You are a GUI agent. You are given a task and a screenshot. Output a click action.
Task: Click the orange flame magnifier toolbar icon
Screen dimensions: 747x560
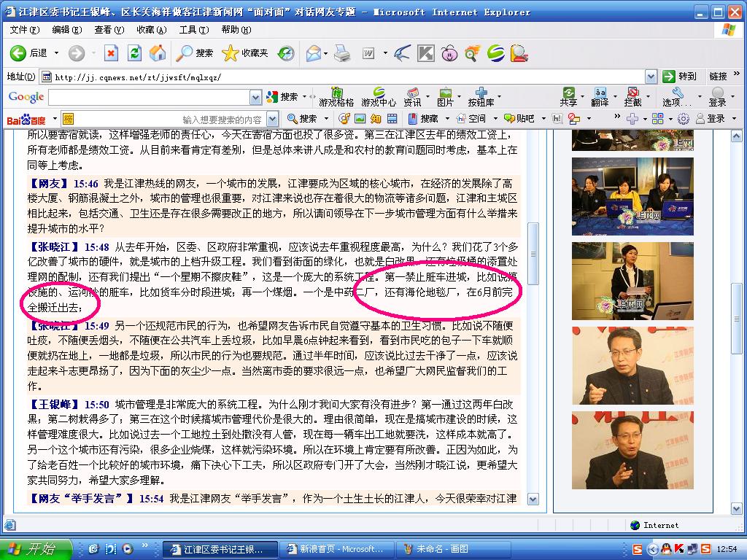point(472,52)
